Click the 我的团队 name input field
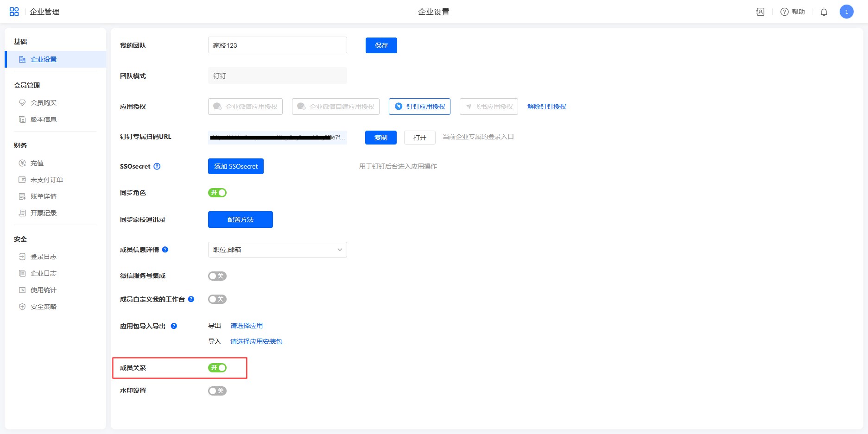The image size is (868, 434). pyautogui.click(x=277, y=45)
